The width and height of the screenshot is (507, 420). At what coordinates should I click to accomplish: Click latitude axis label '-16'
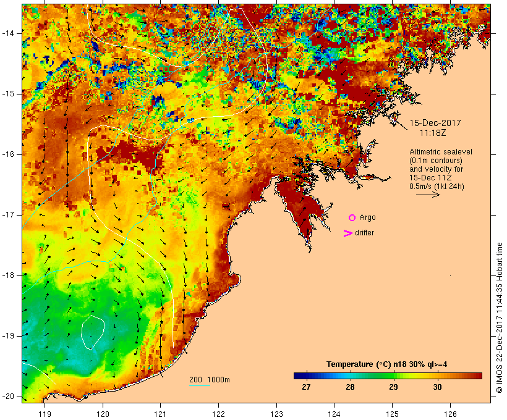(8, 154)
